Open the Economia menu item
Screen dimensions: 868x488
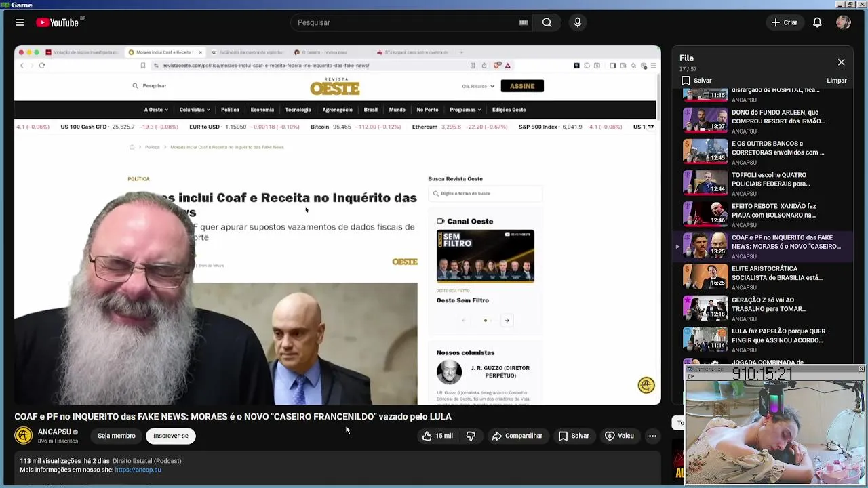pos(262,110)
